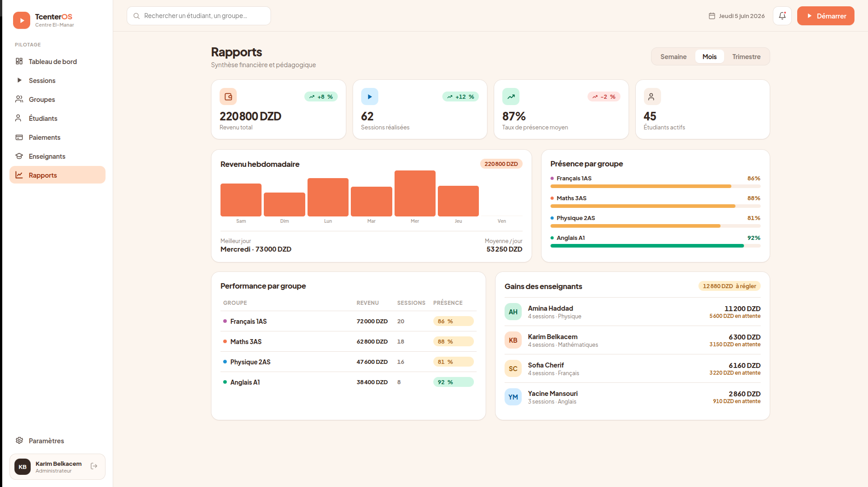Switch to Trimestre period tab

[x=746, y=56]
